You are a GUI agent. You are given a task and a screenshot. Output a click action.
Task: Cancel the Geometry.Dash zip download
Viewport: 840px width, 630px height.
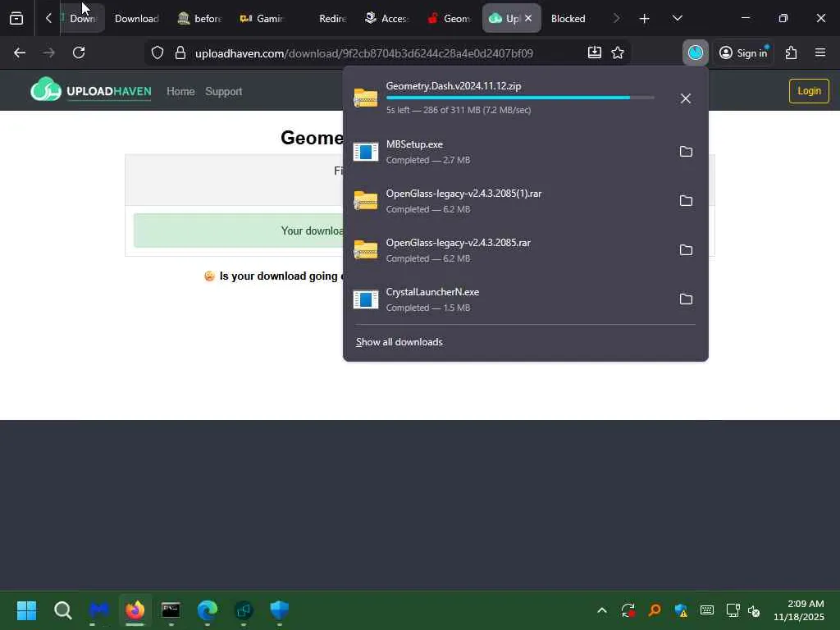[x=686, y=98]
